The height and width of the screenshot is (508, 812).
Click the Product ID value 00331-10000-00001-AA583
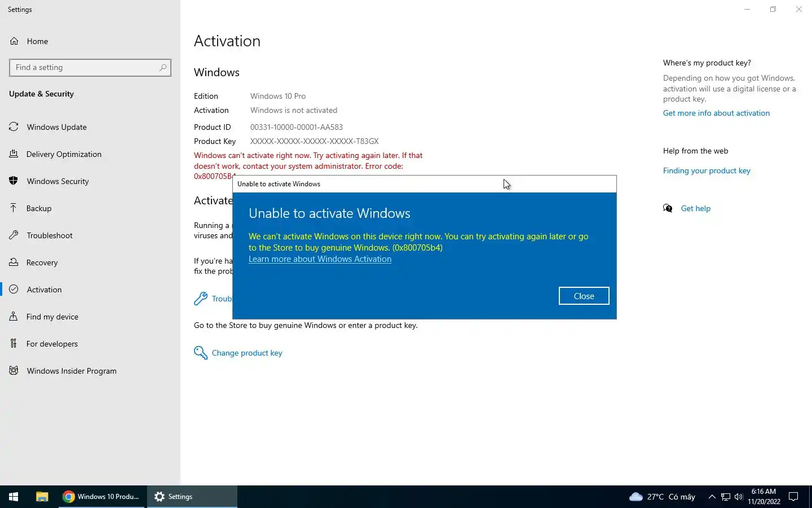pos(297,127)
